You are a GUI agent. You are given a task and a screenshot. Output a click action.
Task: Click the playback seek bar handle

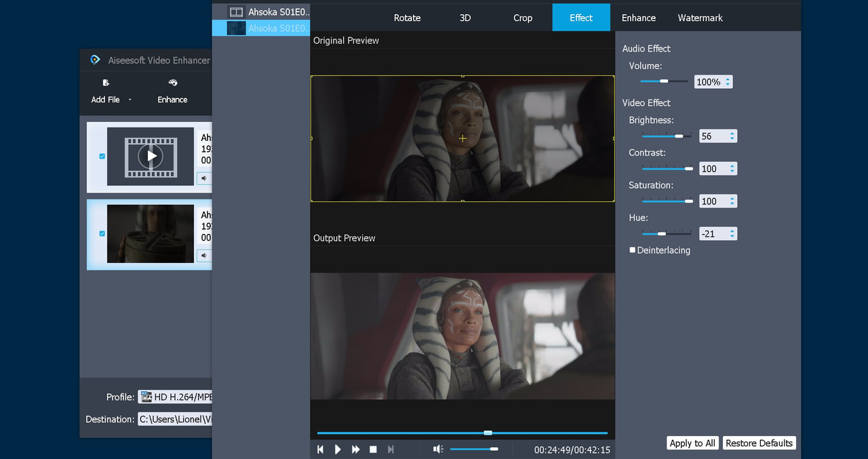tap(488, 433)
